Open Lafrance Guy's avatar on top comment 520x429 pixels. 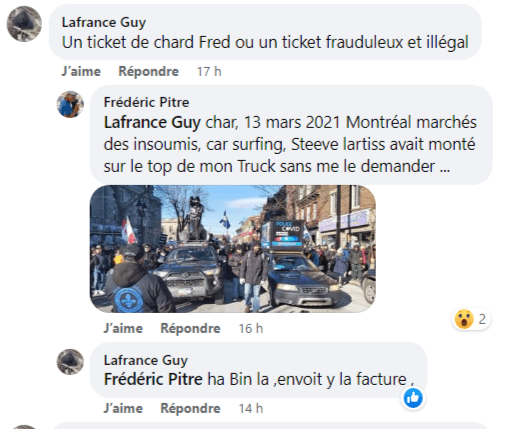(x=24, y=24)
